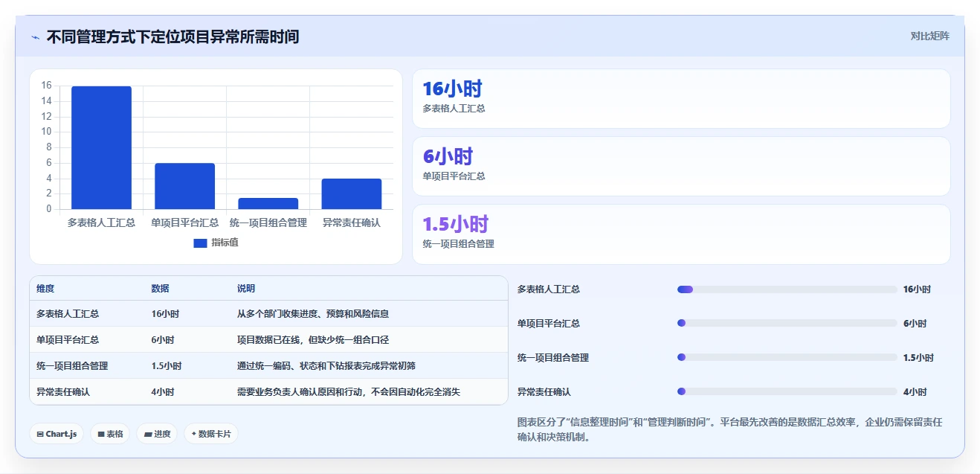The image size is (980, 474).
Task: Click the 多表格人工汇总 progress bar
Action: point(787,289)
